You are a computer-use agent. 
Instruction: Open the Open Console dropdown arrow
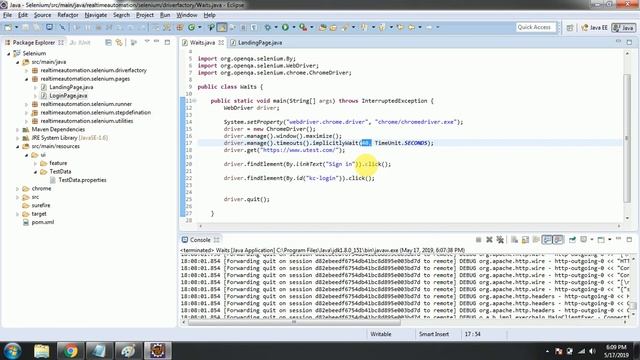click(609, 240)
